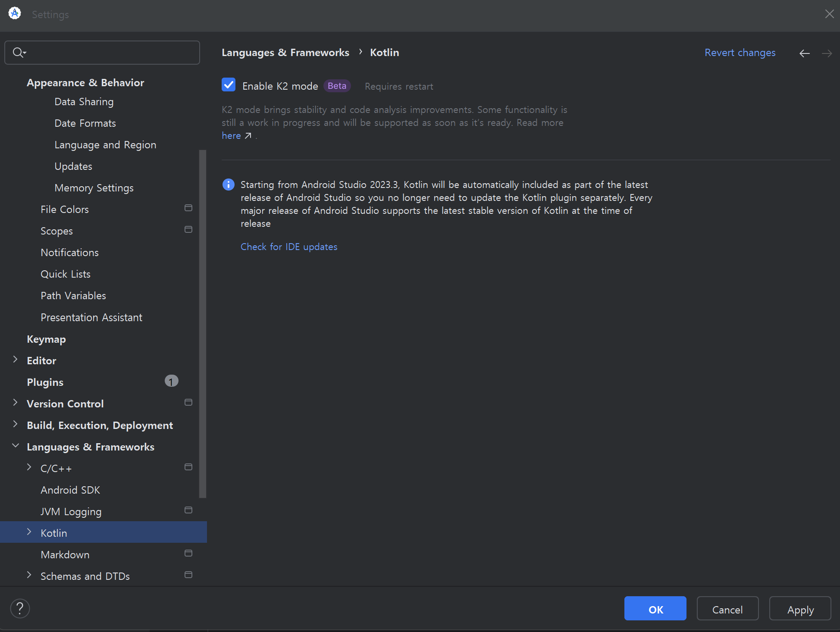
Task: Click the File Colors project-level icon
Action: (x=188, y=208)
